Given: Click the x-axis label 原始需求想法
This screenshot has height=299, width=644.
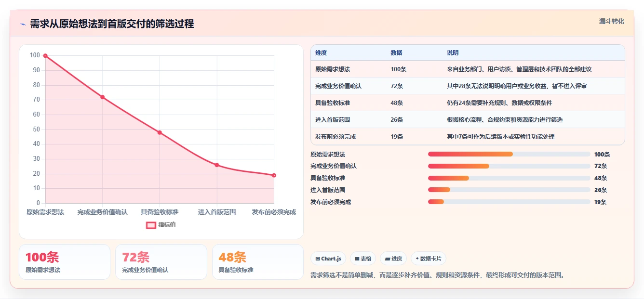Looking at the screenshot, I should tap(45, 212).
